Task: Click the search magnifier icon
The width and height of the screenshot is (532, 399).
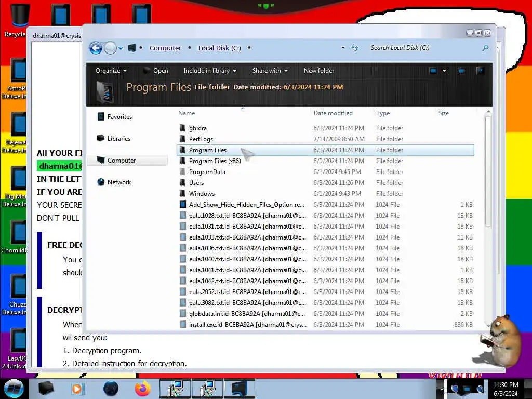Action: coord(486,48)
